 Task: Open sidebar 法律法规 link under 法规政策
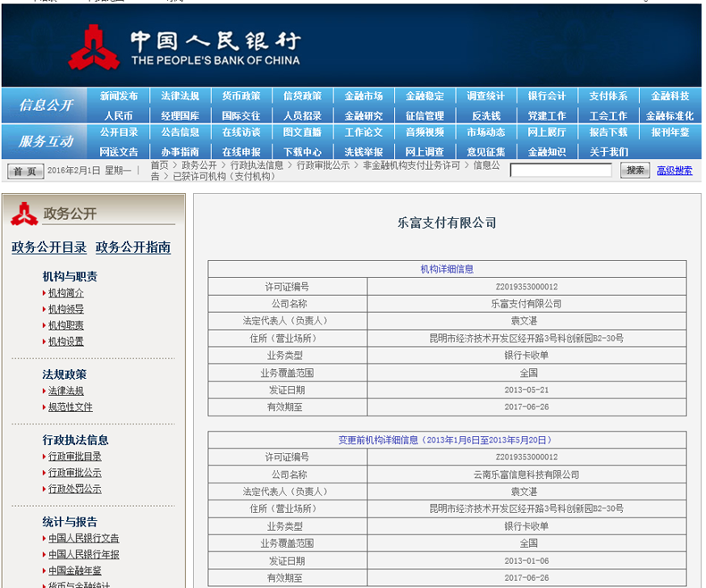[x=66, y=391]
